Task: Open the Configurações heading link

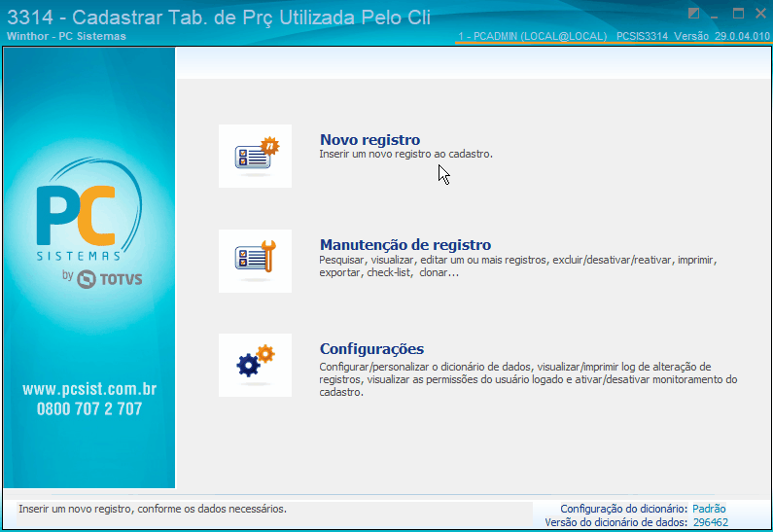Action: (x=371, y=348)
